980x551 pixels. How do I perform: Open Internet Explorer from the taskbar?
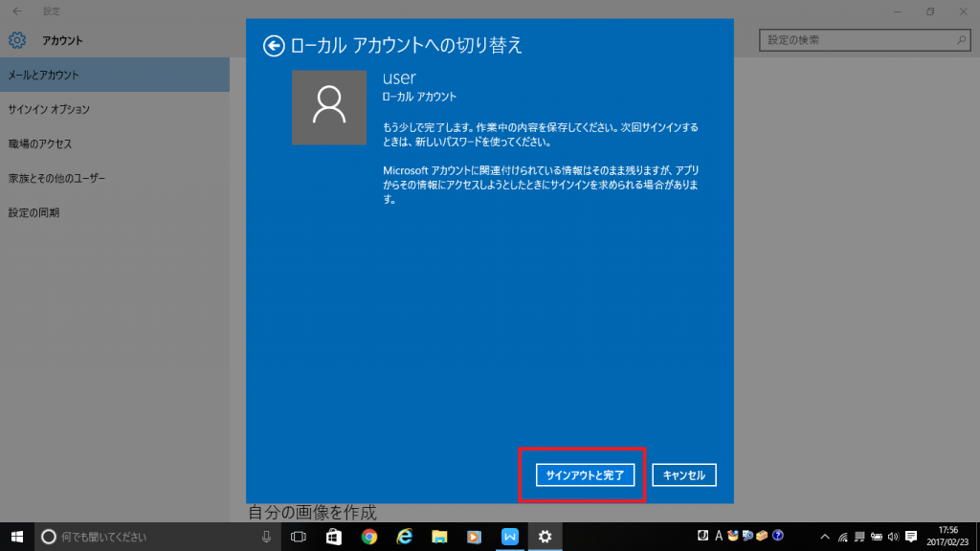tap(403, 537)
